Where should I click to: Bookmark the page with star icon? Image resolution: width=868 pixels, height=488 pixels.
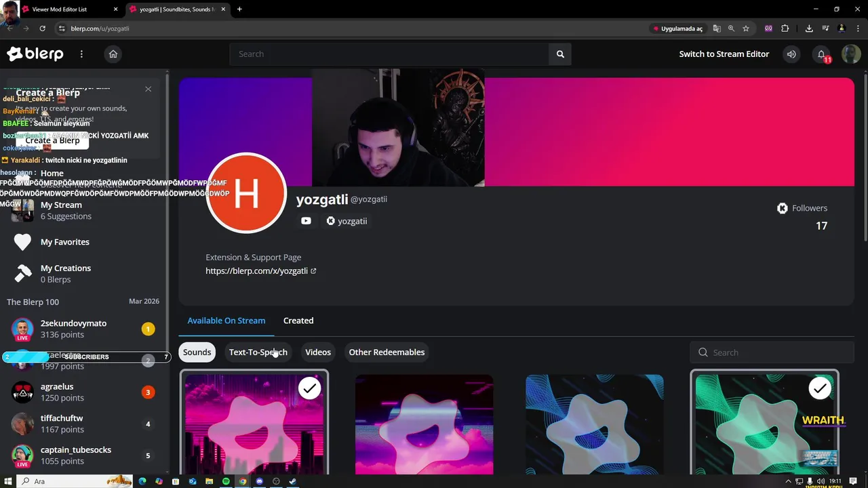tap(746, 28)
